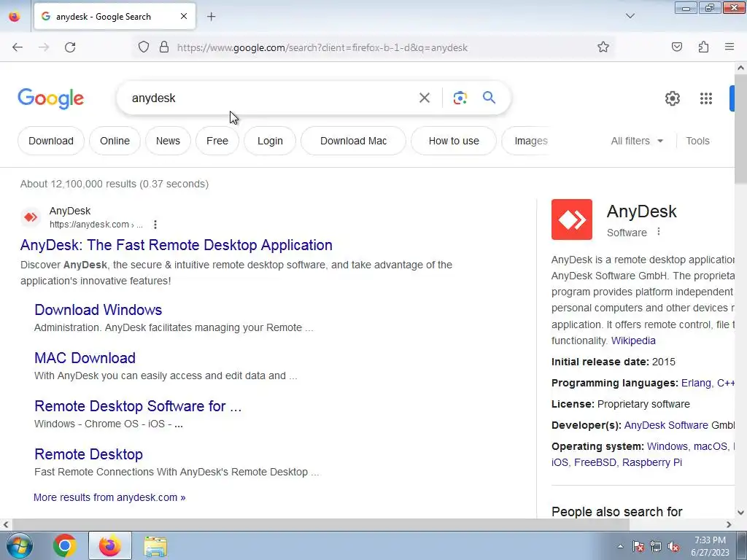Screen dimensions: 747x560
Task: Click the Google logo
Action: coord(50,98)
